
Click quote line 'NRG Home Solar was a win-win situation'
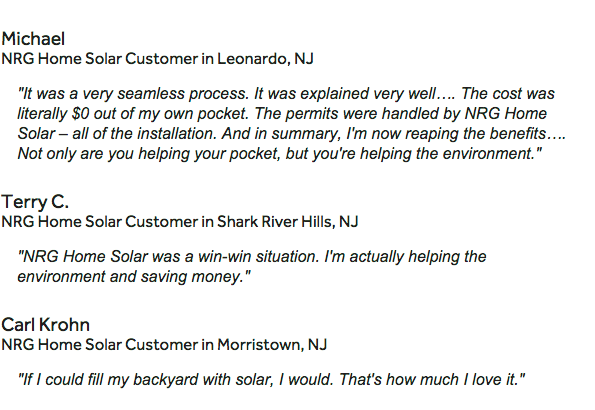(x=252, y=257)
